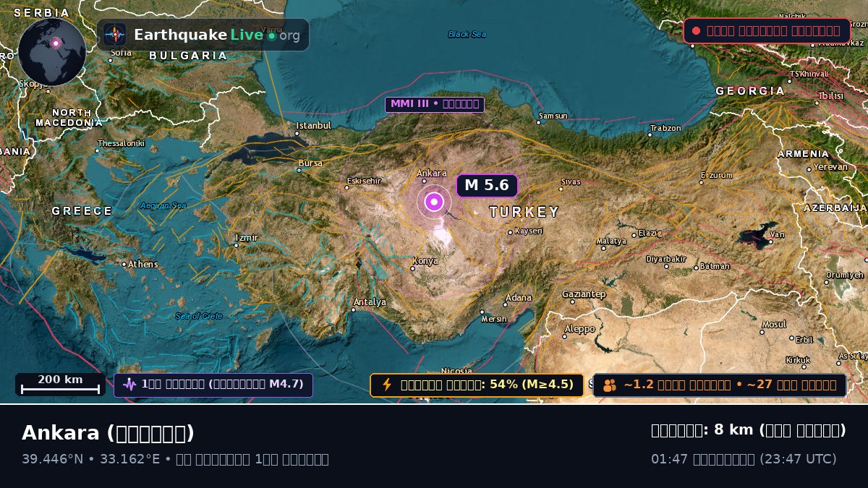Open the globe locator mini-map
Image resolution: width=868 pixels, height=488 pixels.
point(52,52)
